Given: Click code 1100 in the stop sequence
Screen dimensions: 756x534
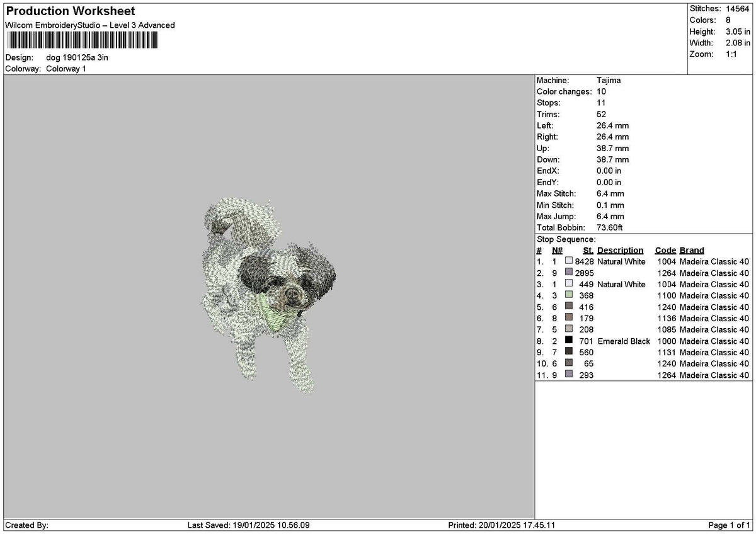Looking at the screenshot, I should coord(667,296).
